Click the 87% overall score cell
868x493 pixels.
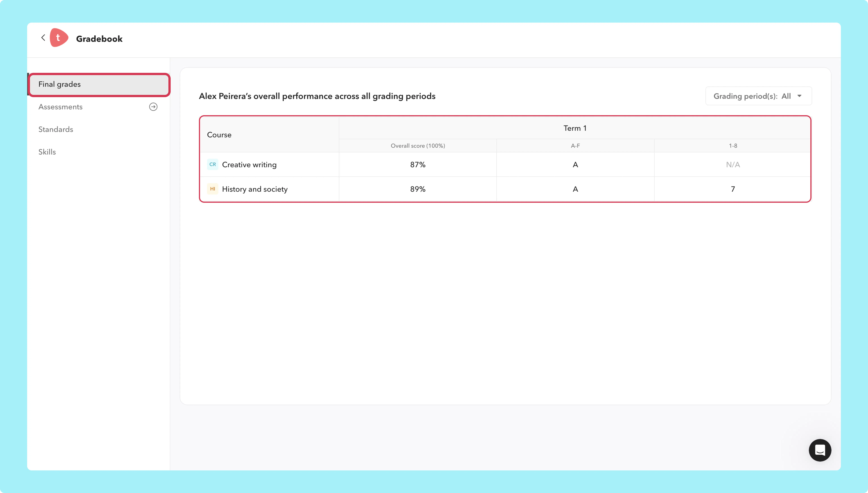click(418, 165)
